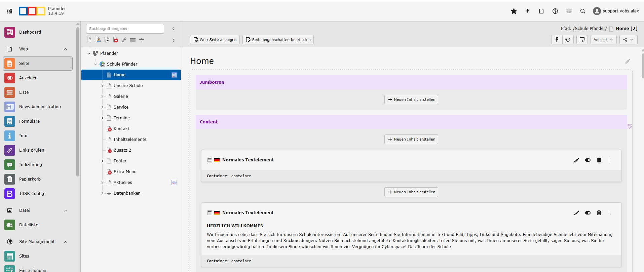Collapse the Web module group
The height and width of the screenshot is (272, 644).
click(66, 49)
